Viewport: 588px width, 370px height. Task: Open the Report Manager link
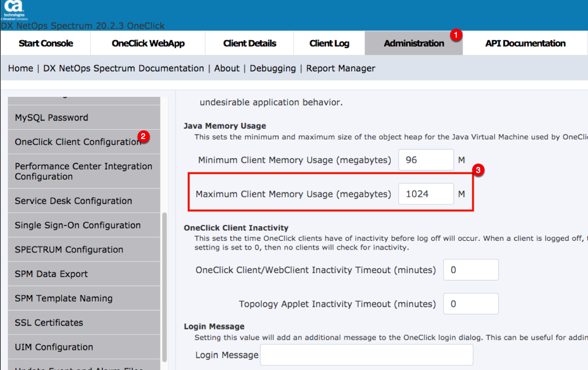pyautogui.click(x=341, y=69)
